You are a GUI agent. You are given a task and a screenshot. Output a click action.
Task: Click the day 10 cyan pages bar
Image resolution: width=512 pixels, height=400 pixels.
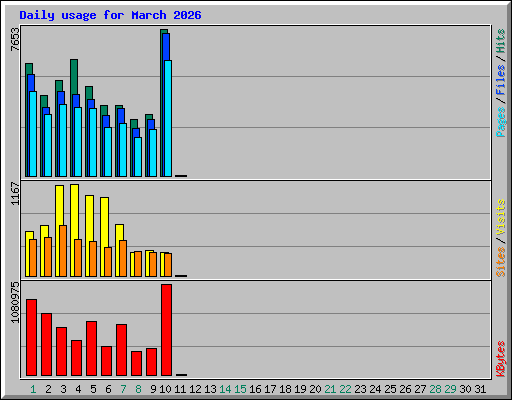tap(168, 118)
